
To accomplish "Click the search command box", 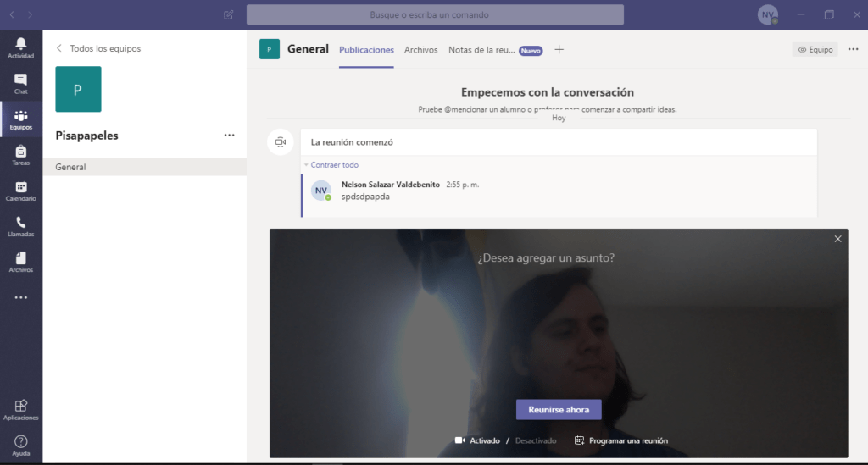I will tap(435, 14).
